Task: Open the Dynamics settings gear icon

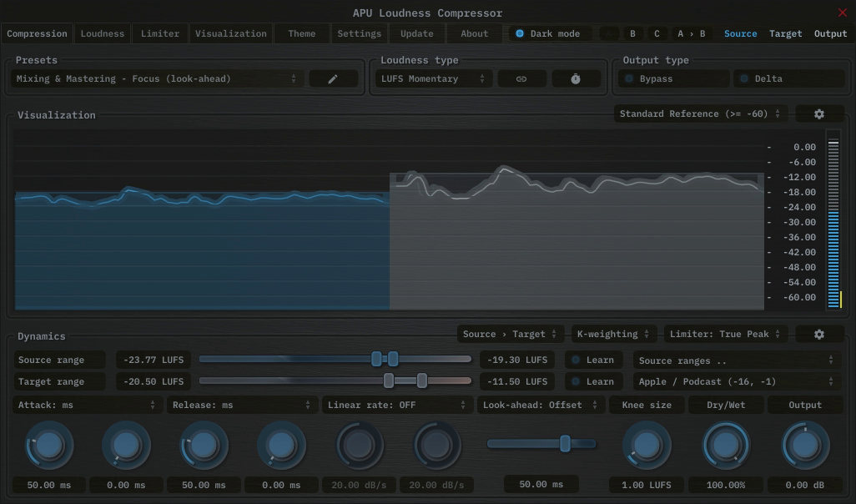Action: pyautogui.click(x=819, y=333)
